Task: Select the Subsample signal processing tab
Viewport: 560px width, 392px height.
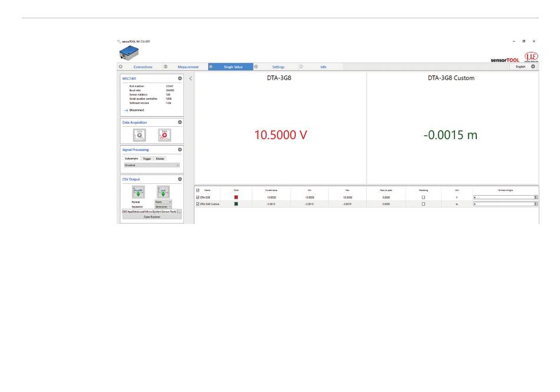Action: [131, 159]
